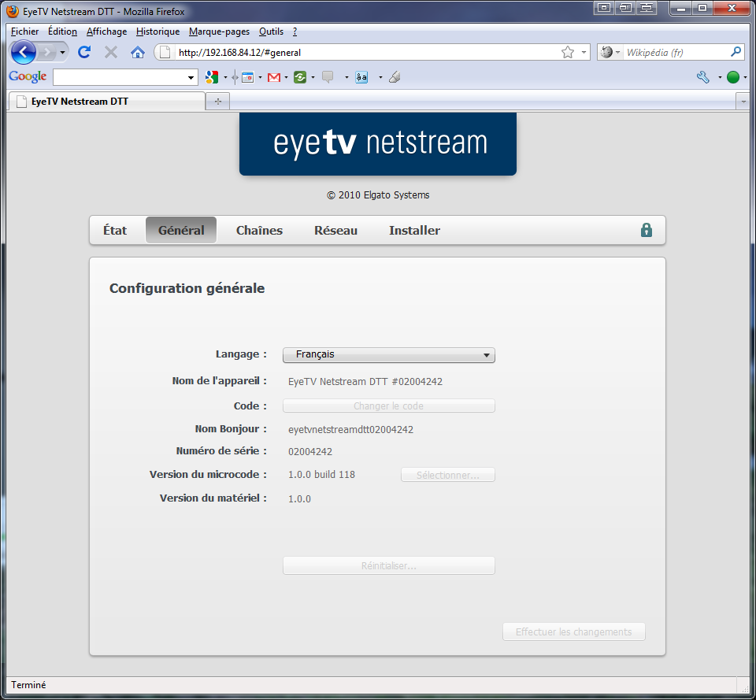This screenshot has width=756, height=700.
Task: Click the page icon in the address bar
Action: click(165, 52)
